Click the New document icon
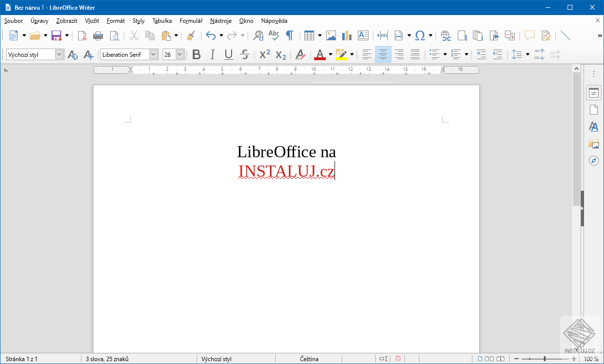Image resolution: width=604 pixels, height=364 pixels. (13, 35)
